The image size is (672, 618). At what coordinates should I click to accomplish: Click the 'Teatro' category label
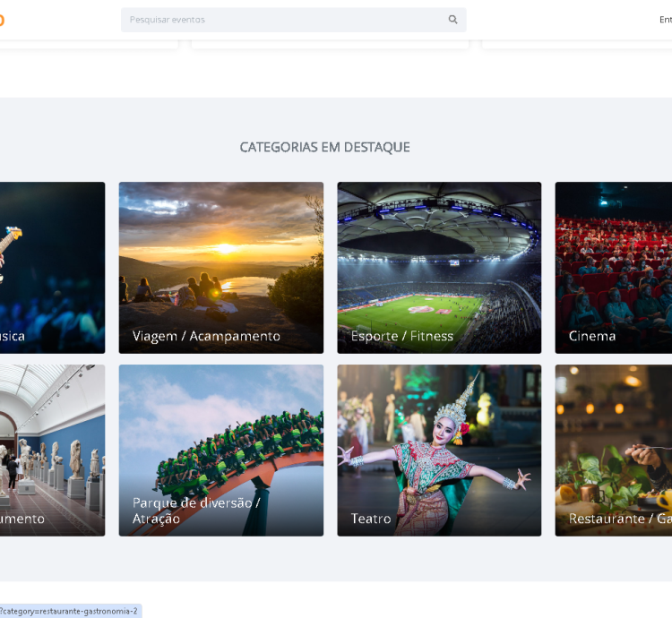tap(371, 519)
